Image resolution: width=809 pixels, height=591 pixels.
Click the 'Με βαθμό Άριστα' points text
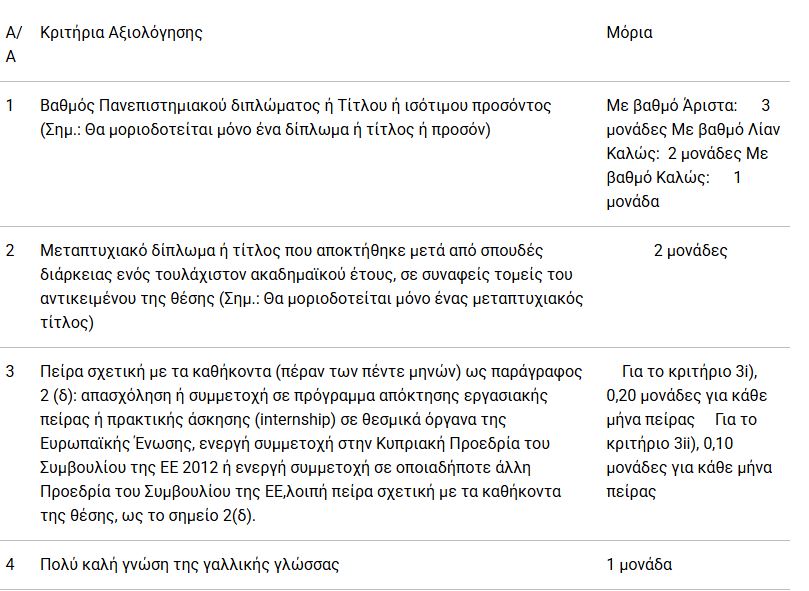(672, 106)
